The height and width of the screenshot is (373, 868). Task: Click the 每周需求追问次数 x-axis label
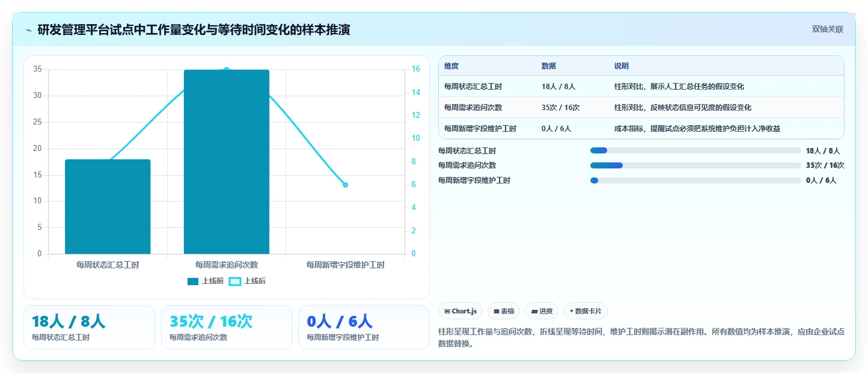(x=227, y=265)
